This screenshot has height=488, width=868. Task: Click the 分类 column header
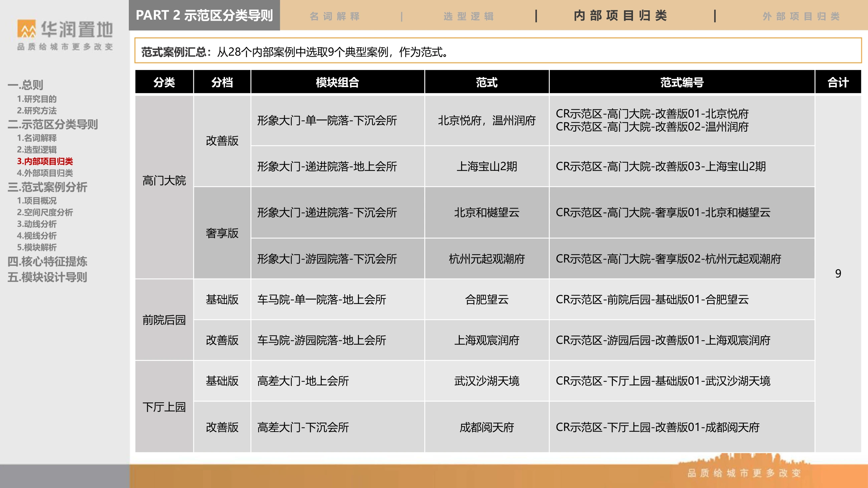(164, 82)
